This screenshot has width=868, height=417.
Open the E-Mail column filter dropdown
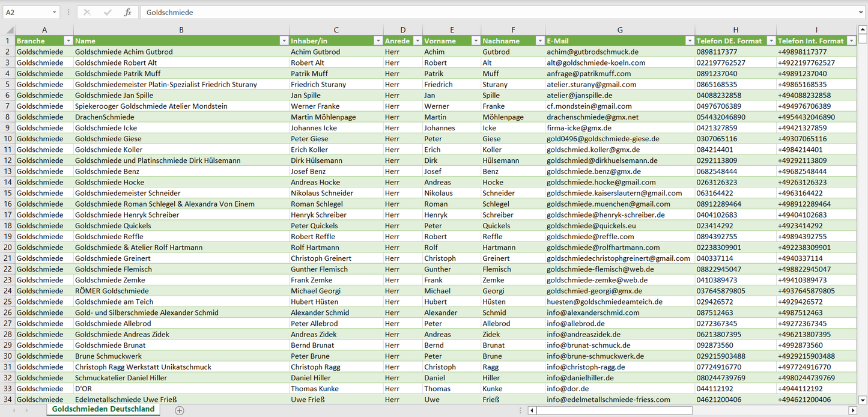coord(690,41)
